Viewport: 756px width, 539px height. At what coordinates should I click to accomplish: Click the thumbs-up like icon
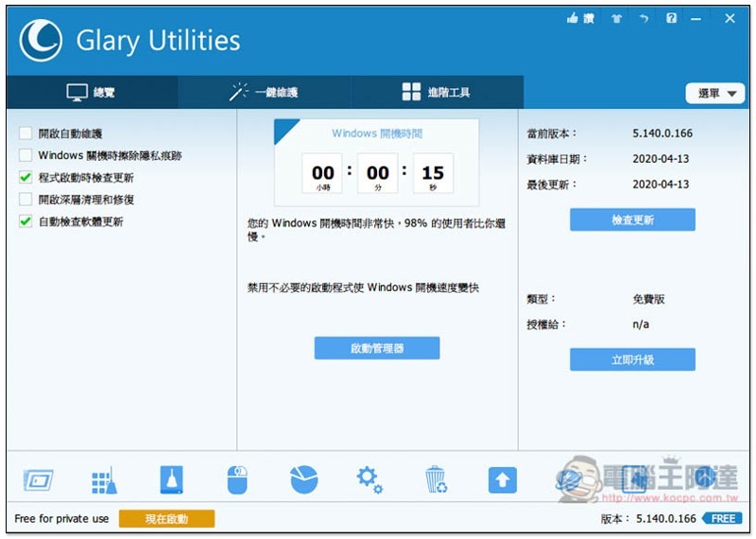[x=573, y=19]
